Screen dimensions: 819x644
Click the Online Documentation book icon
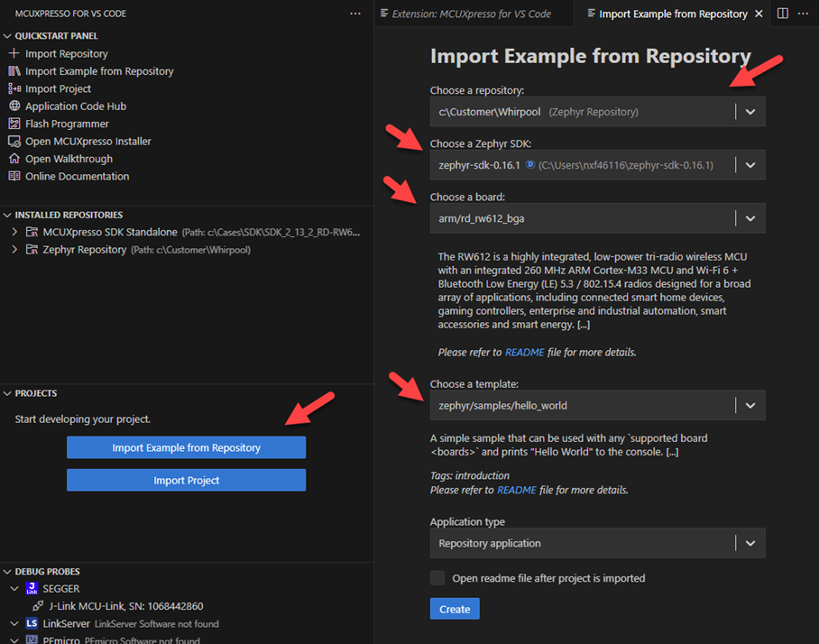pyautogui.click(x=14, y=176)
